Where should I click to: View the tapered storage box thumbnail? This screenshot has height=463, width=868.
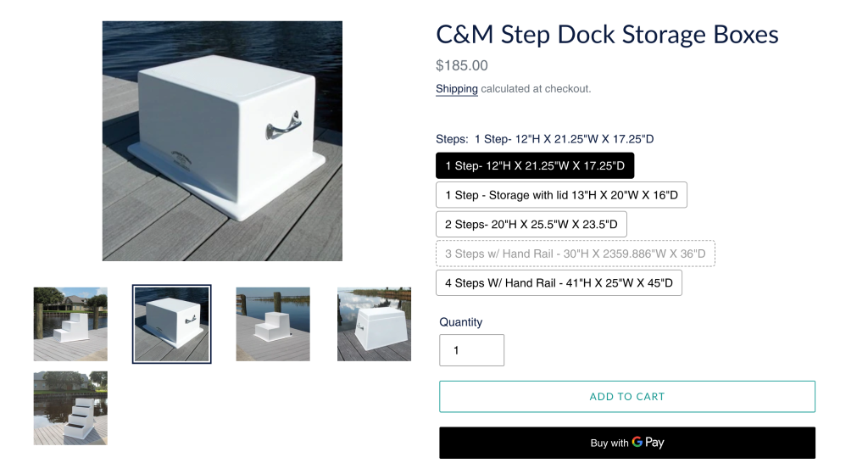[x=374, y=324]
